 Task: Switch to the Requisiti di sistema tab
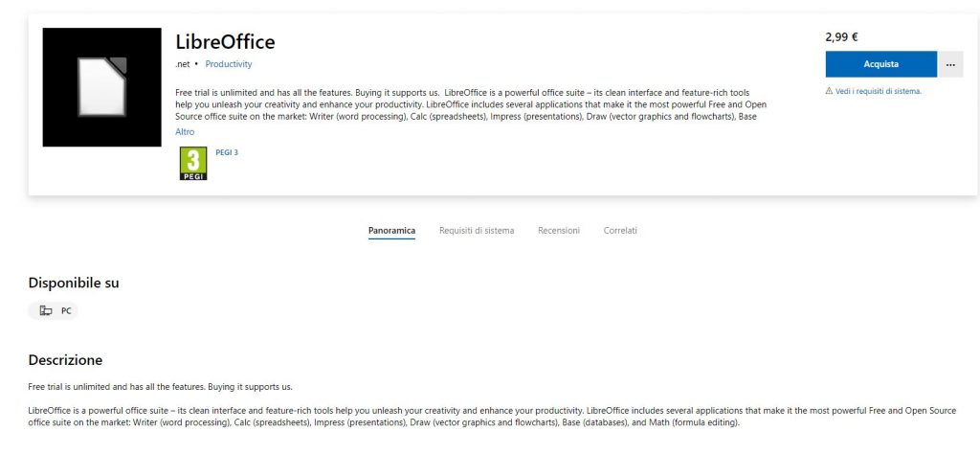tap(477, 231)
